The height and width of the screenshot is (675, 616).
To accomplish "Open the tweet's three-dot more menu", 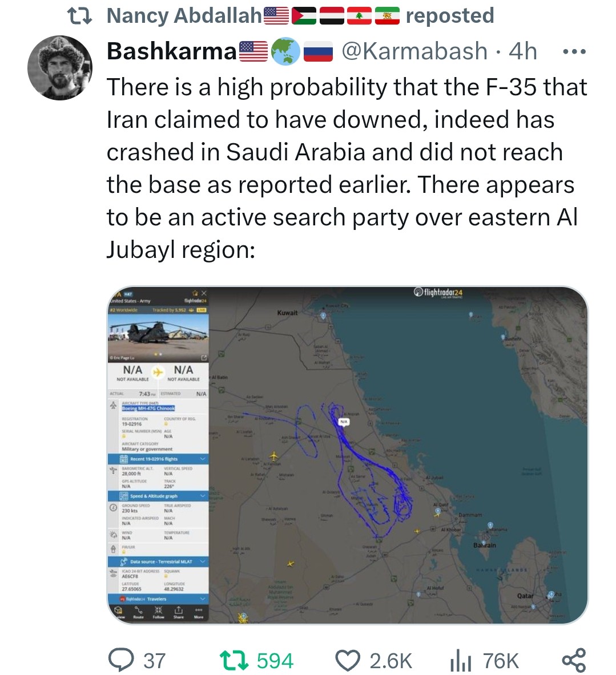I will click(574, 51).
